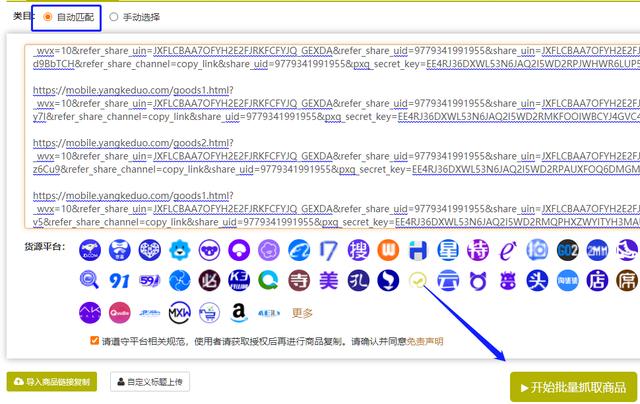
Task: Click the green-blue Q platform icon
Action: tap(269, 281)
